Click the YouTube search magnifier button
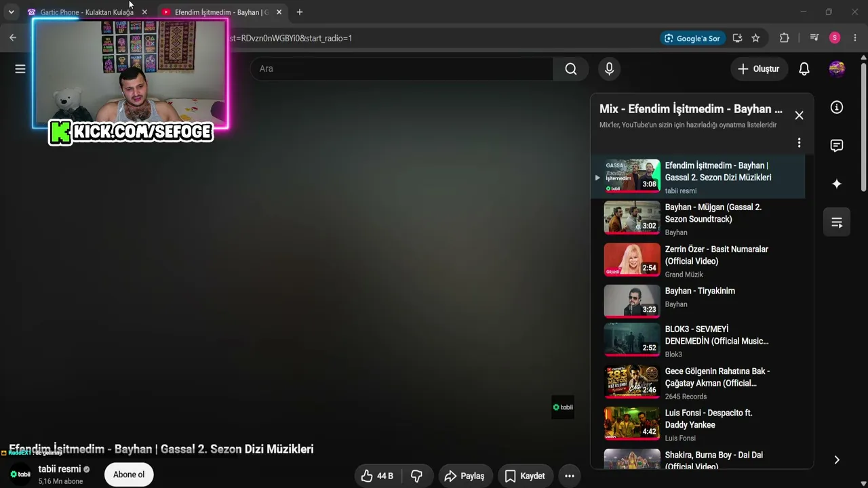The width and height of the screenshot is (868, 488). (x=571, y=68)
